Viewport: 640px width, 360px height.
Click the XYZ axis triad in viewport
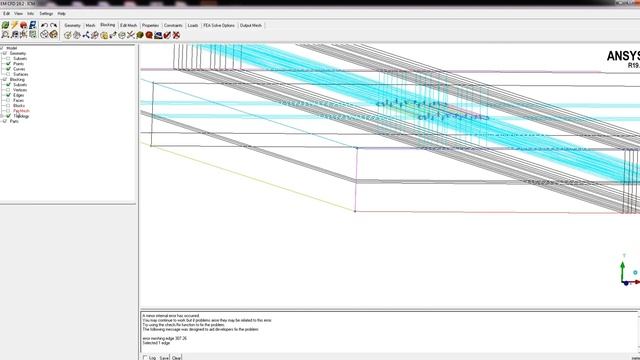coord(629,270)
